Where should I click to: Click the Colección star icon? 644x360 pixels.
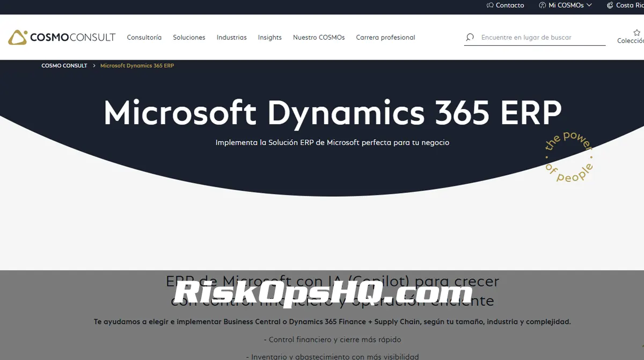click(637, 32)
